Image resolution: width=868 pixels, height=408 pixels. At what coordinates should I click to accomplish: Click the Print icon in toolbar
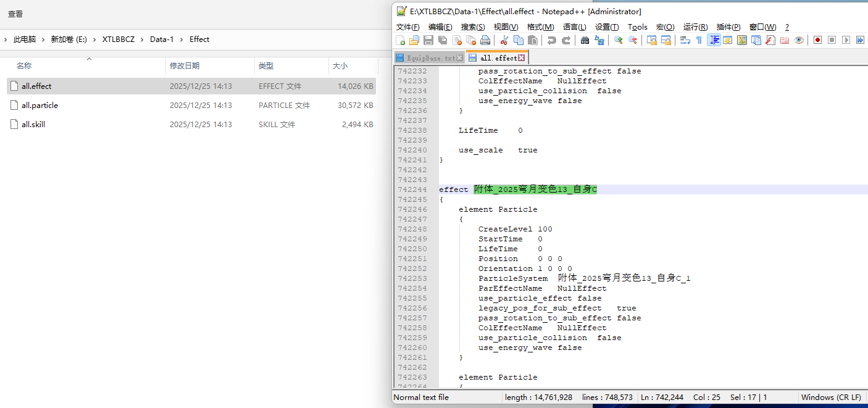tap(485, 40)
